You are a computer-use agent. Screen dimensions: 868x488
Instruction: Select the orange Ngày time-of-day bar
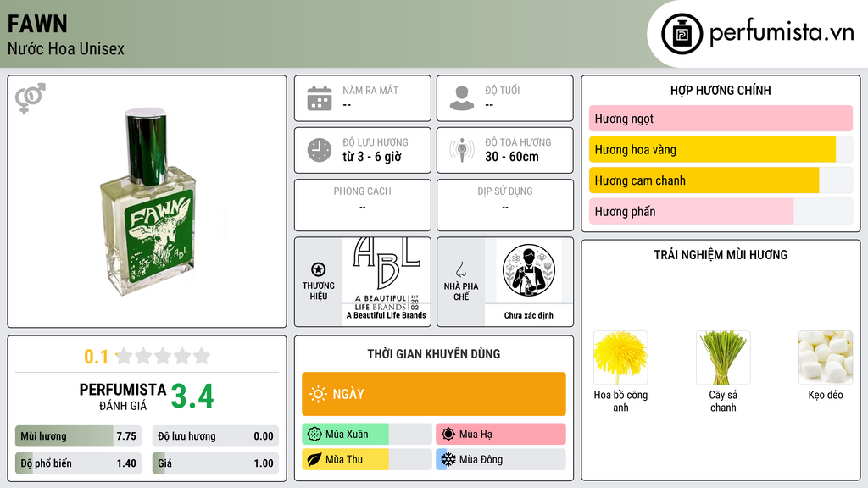(434, 394)
